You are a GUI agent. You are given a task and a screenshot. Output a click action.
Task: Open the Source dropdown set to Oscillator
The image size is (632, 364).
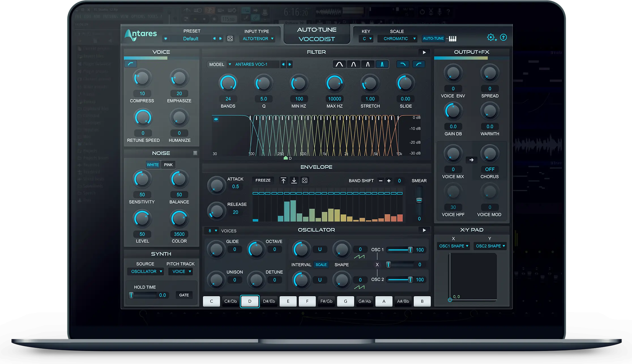click(146, 271)
